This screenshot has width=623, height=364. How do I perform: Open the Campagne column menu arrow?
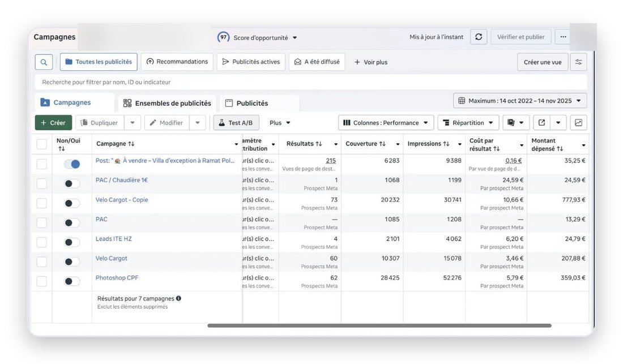click(x=236, y=144)
